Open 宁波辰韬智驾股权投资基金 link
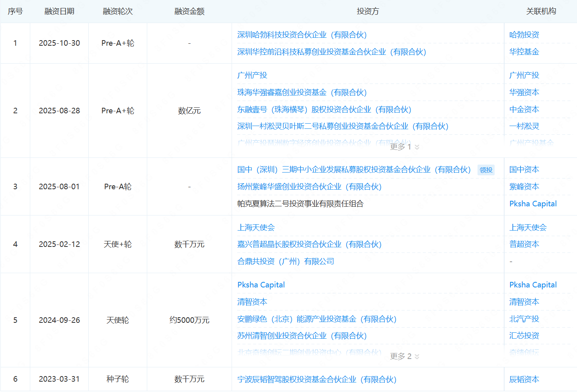 click(317, 380)
